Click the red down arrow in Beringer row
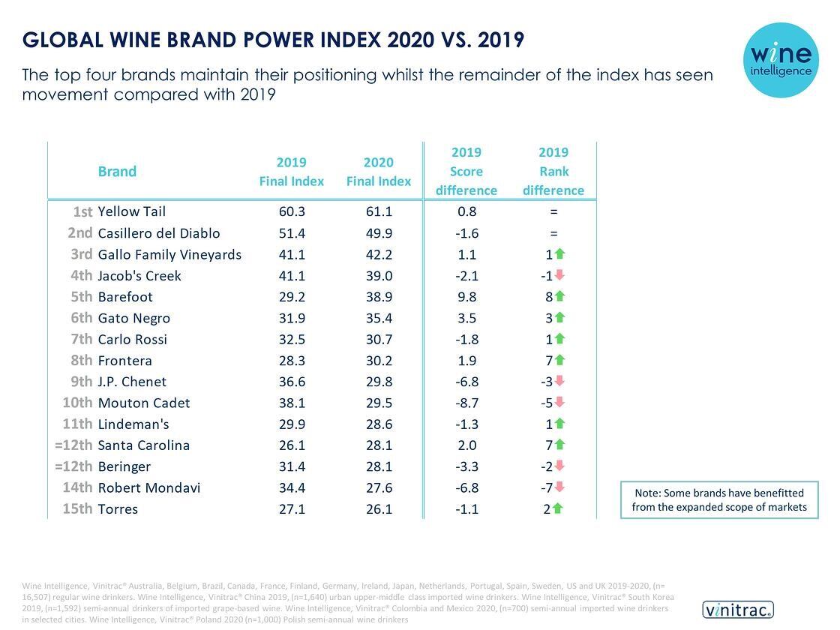Screen dimensions: 840x630 559,466
